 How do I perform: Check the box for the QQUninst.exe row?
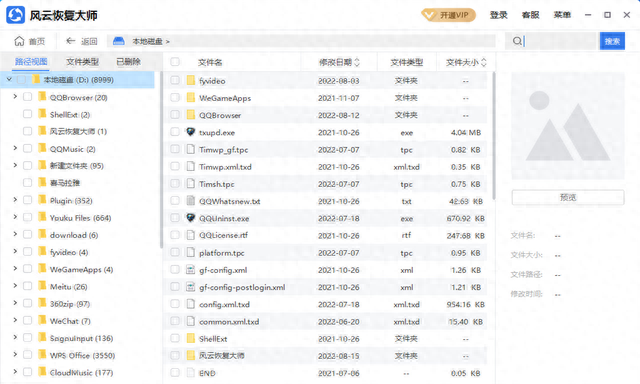(175, 218)
